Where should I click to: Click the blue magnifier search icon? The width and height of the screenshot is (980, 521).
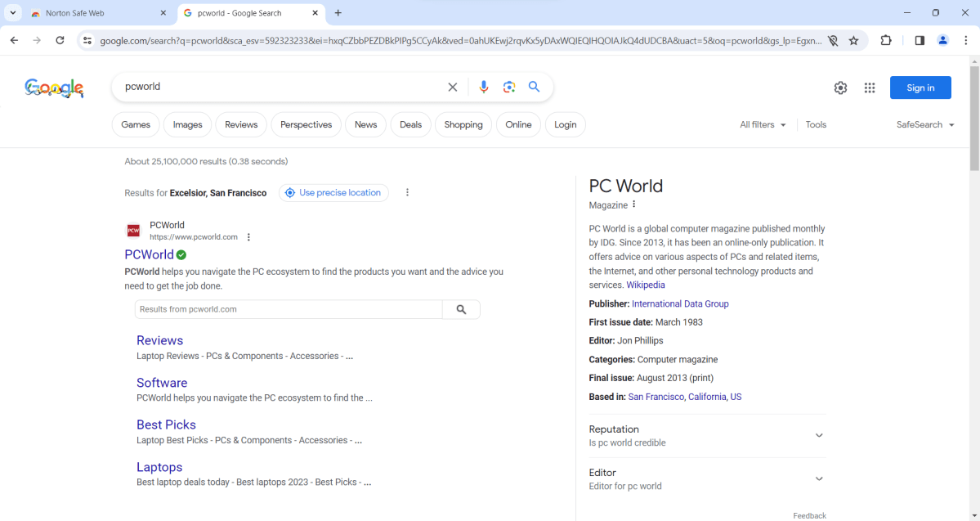point(534,87)
